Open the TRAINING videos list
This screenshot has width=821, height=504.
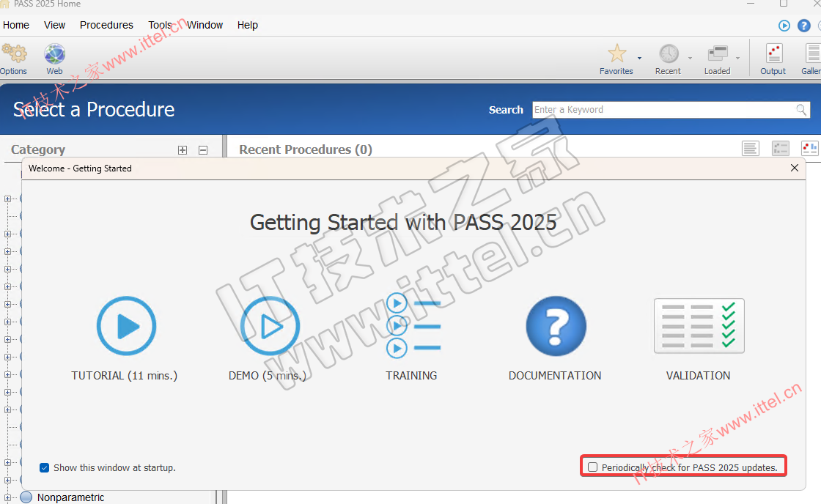point(413,325)
